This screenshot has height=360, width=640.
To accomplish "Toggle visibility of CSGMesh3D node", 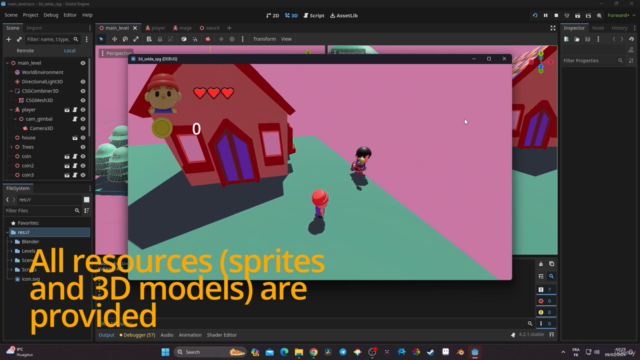I will 83,100.
